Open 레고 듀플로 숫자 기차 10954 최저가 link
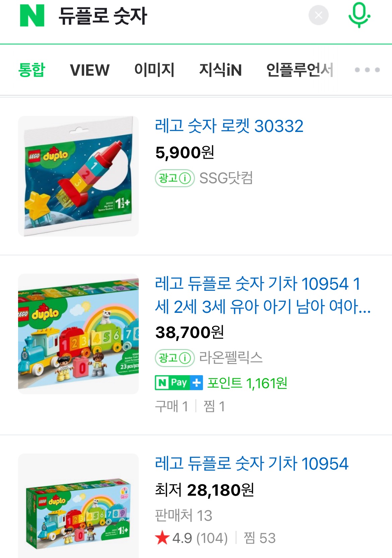Image resolution: width=392 pixels, height=558 pixels. click(252, 464)
